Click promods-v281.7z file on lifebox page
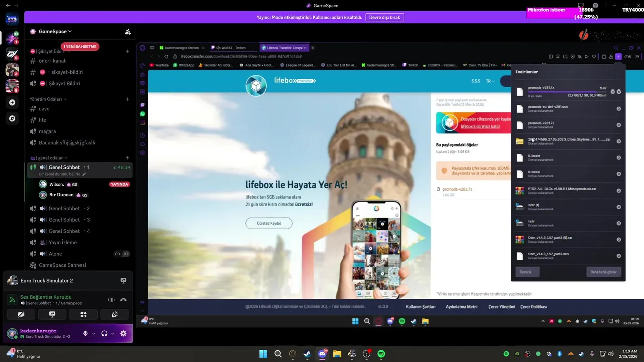 point(457,189)
